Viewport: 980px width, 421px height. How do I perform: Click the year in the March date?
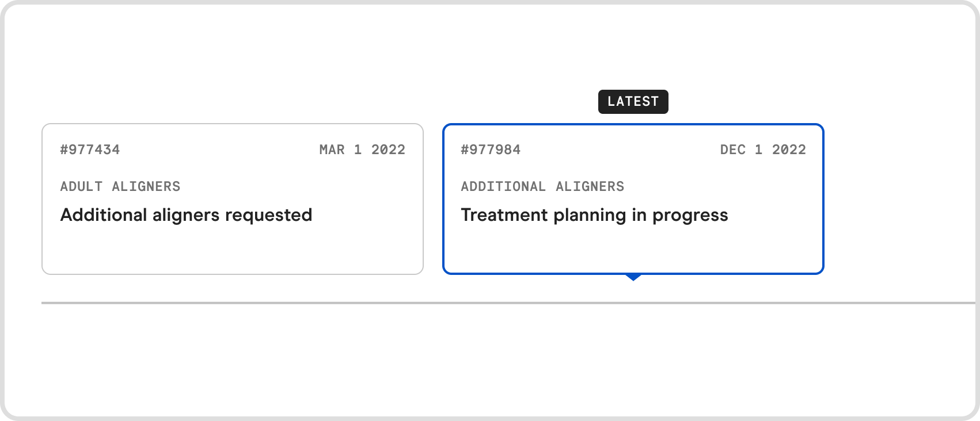point(388,150)
